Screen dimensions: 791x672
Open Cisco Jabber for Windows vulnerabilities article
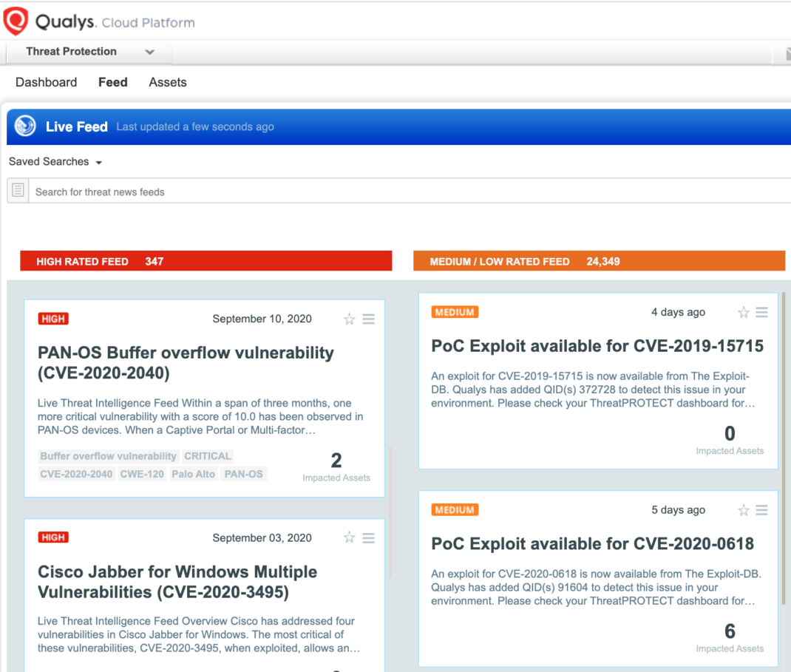[177, 581]
